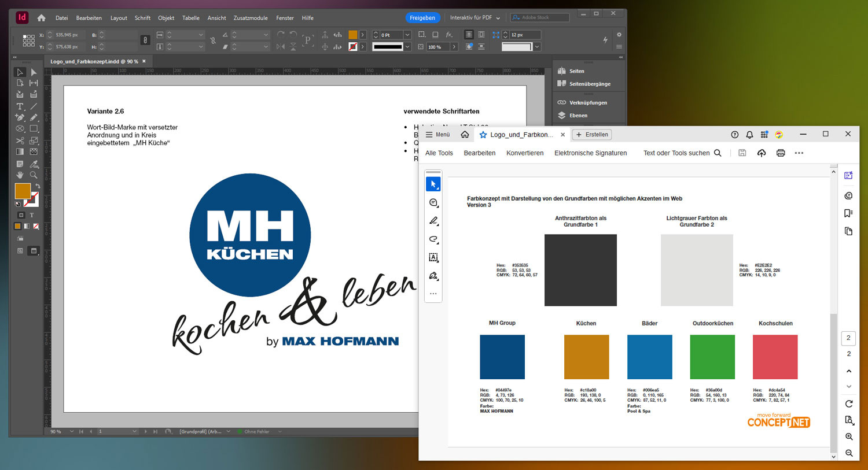
Task: Pick the Hand tool in InDesign
Action: (20, 175)
